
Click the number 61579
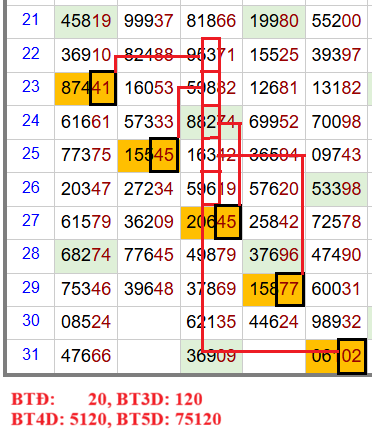86,222
